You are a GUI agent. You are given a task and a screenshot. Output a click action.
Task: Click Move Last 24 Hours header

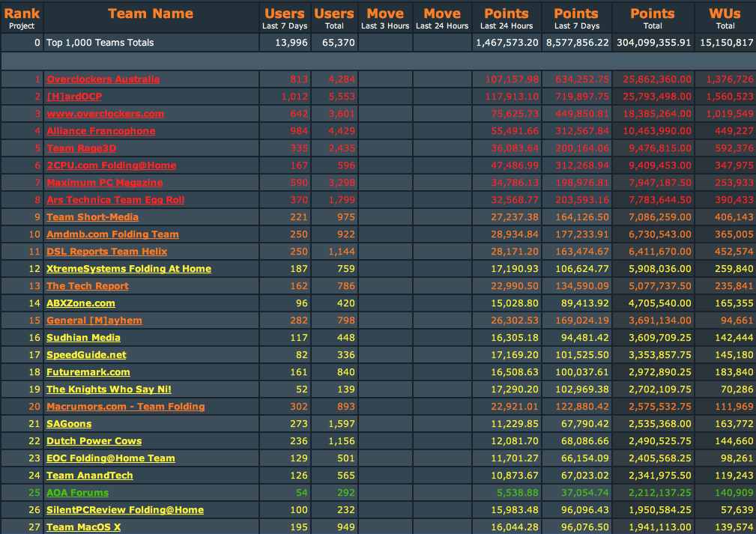pyautogui.click(x=442, y=18)
